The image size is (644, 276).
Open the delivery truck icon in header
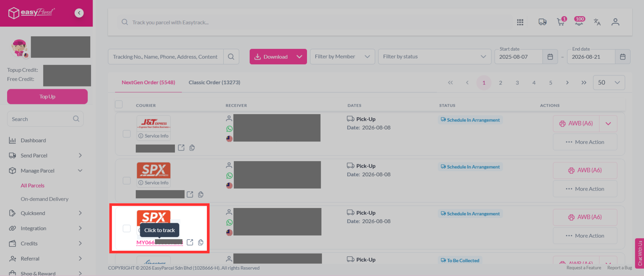542,22
